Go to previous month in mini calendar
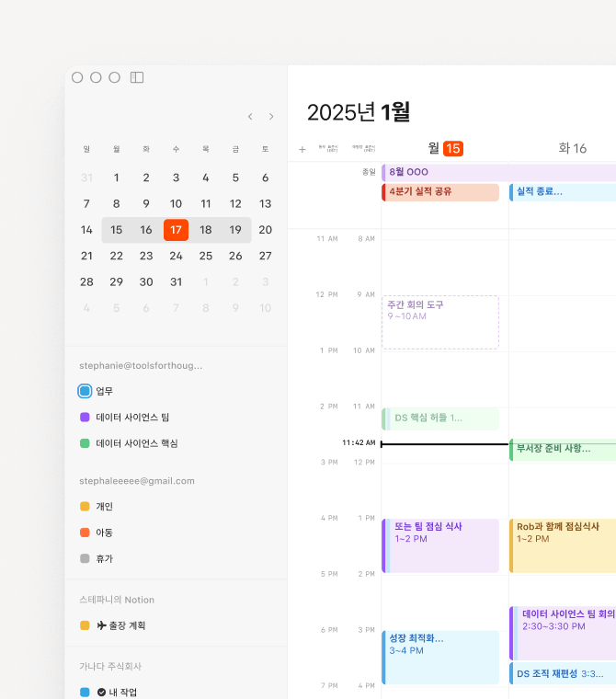Image resolution: width=616 pixels, height=699 pixels. (250, 117)
